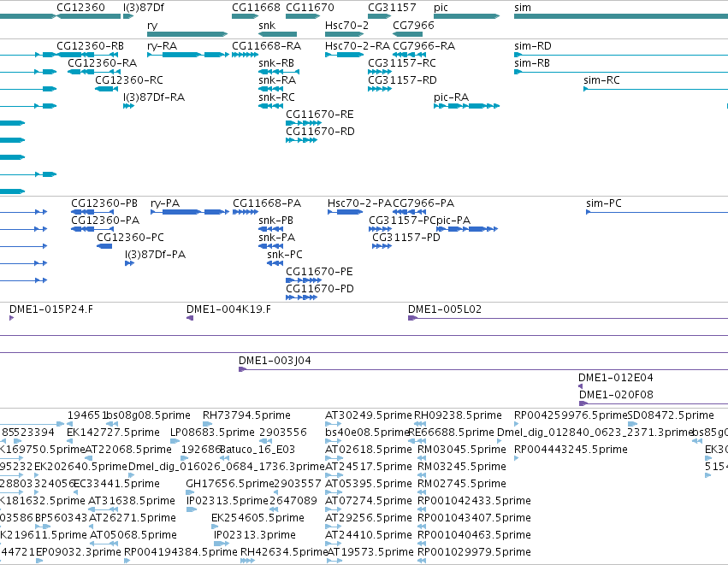Select protein Hsc70-2-PA
The image size is (728, 565).
pos(346,212)
